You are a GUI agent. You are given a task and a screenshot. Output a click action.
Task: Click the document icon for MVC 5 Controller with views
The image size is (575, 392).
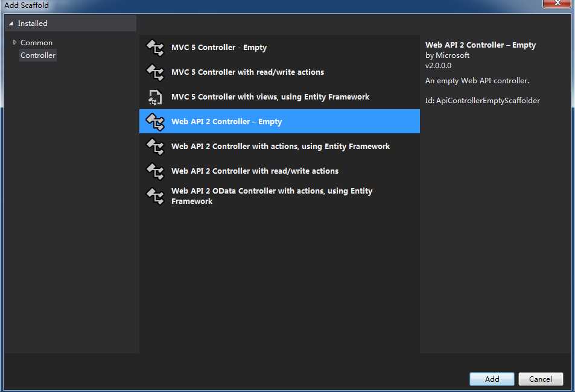pyautogui.click(x=155, y=97)
